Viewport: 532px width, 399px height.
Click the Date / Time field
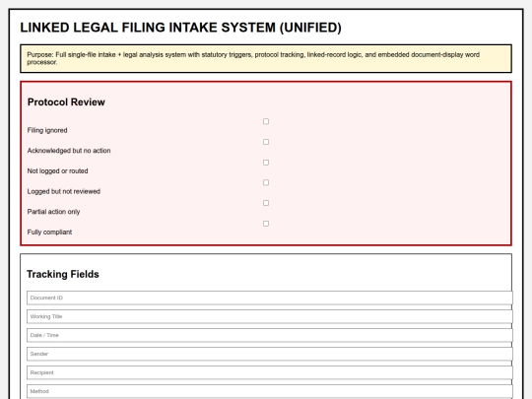pyautogui.click(x=270, y=335)
